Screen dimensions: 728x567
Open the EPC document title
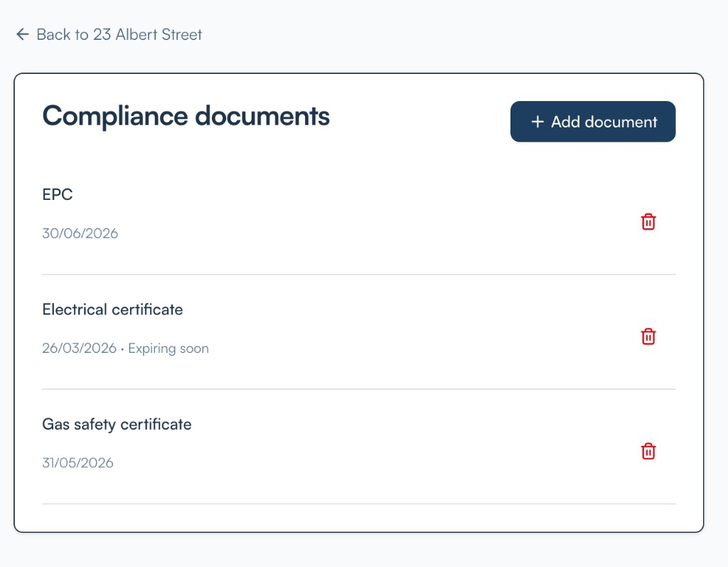[58, 195]
